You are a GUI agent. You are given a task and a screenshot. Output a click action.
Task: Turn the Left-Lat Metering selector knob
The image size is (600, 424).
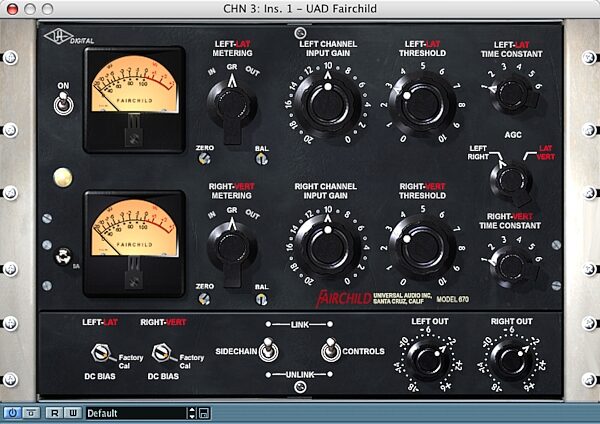click(x=232, y=107)
